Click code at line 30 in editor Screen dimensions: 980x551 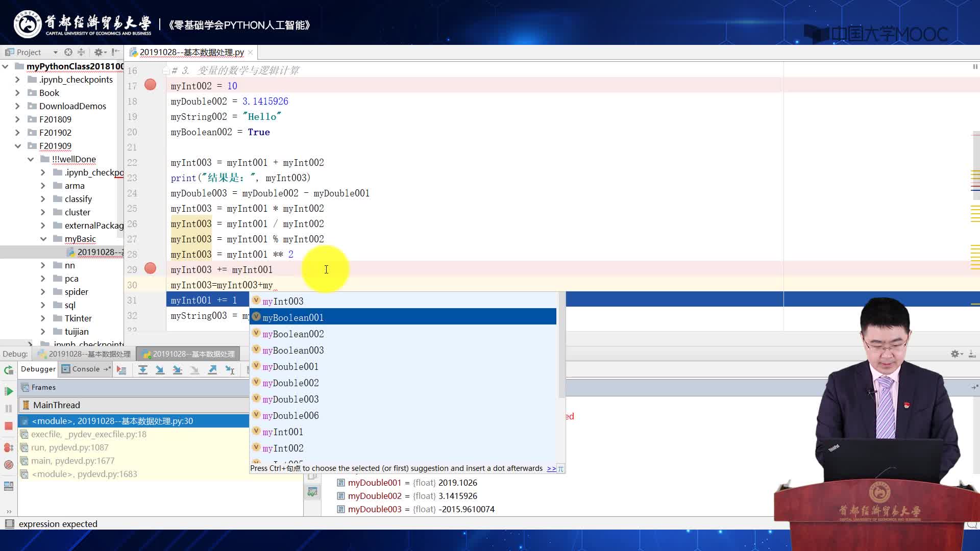click(222, 285)
